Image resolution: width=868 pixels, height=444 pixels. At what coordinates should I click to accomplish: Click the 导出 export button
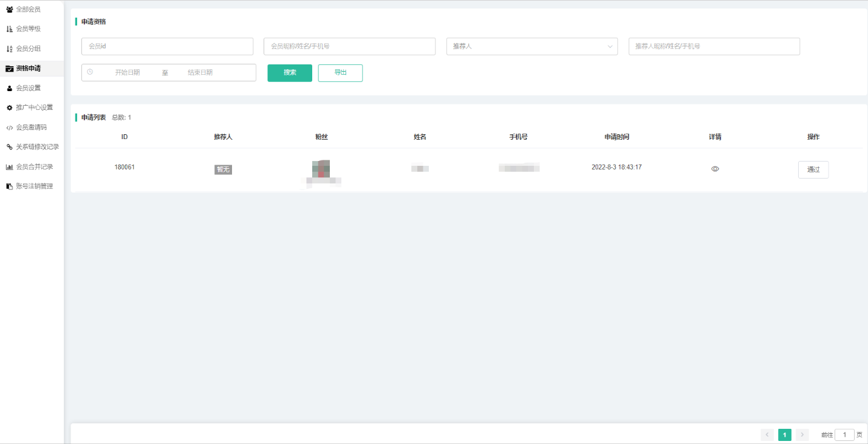tap(340, 73)
